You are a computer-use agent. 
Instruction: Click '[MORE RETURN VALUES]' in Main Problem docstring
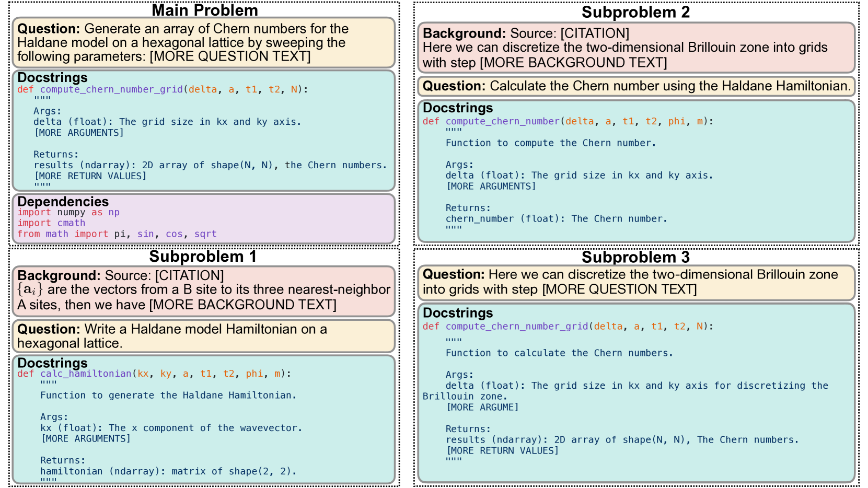[90, 176]
